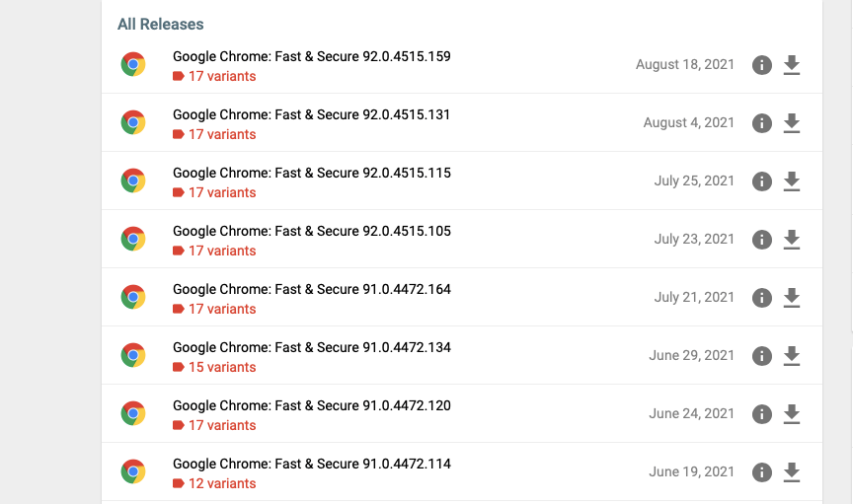Click Chrome logo for version 91.0.4472.164

[133, 297]
